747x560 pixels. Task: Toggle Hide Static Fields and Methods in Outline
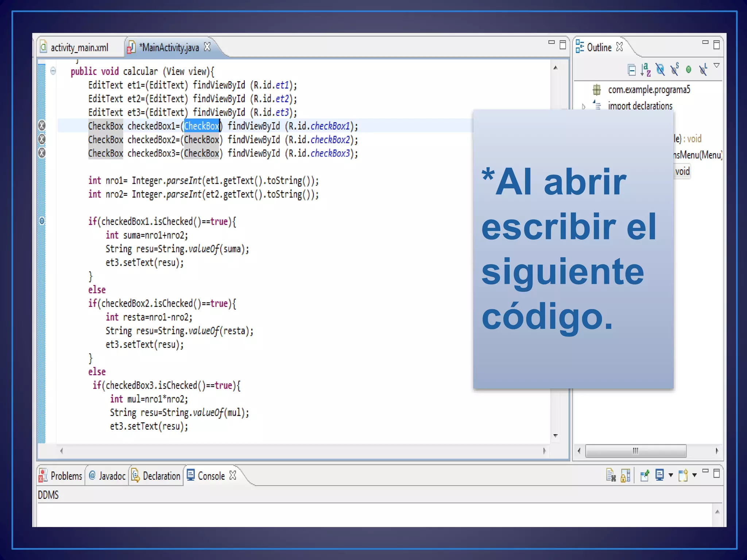coord(675,69)
